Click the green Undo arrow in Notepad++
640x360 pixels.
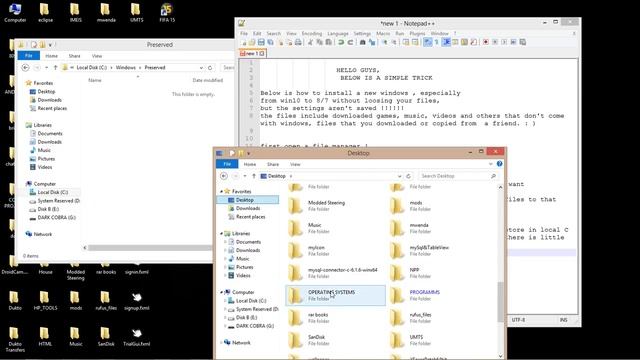(341, 42)
